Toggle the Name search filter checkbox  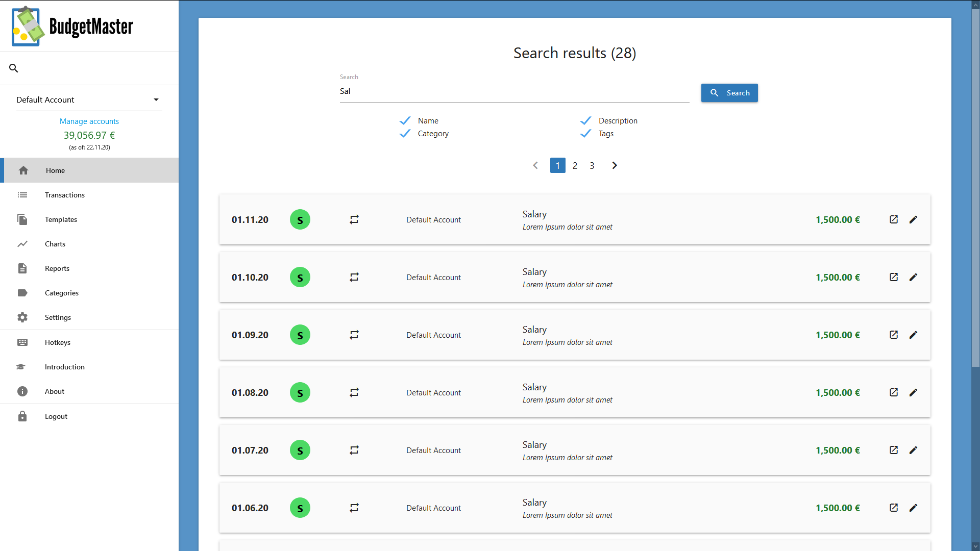click(x=405, y=120)
